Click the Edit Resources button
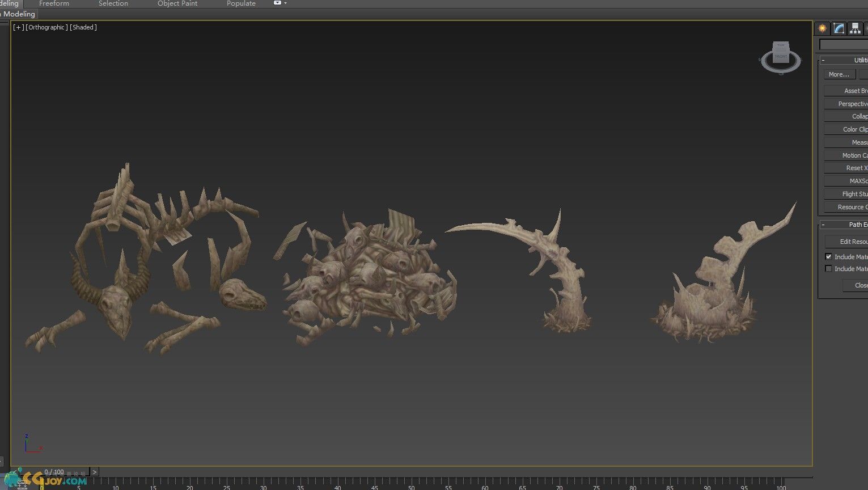Image resolution: width=868 pixels, height=490 pixels. coord(846,242)
